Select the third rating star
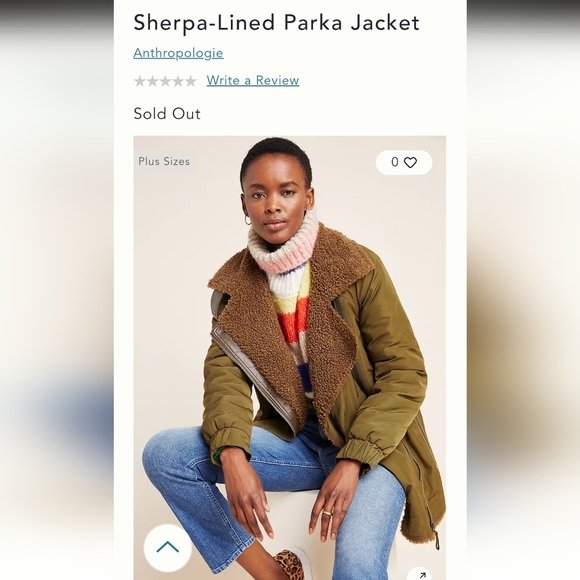 (x=165, y=81)
